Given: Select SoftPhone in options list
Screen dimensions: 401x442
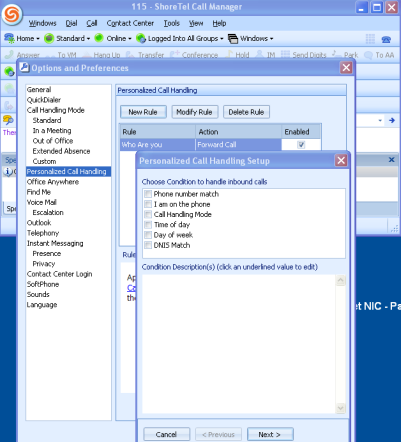Looking at the screenshot, I should tap(43, 284).
